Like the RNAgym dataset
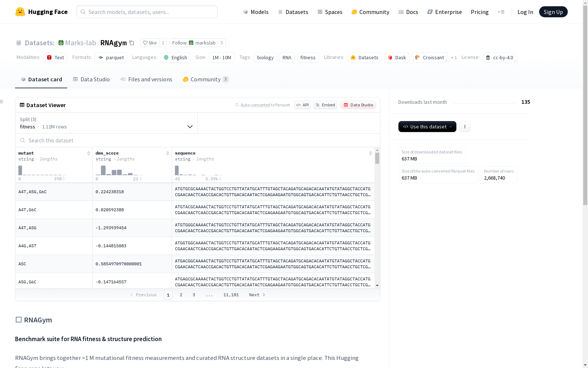This screenshot has height=368, width=588. tap(150, 43)
